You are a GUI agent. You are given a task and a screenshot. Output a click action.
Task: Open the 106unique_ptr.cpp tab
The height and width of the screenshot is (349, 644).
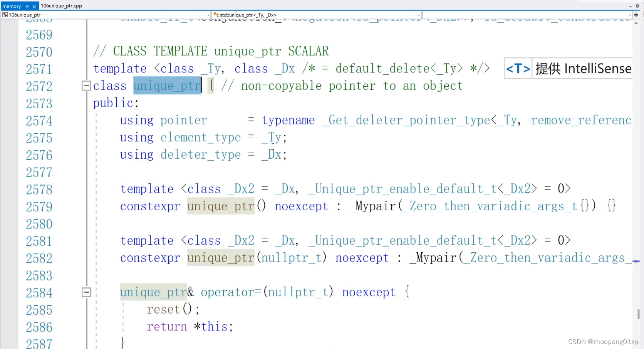click(61, 6)
